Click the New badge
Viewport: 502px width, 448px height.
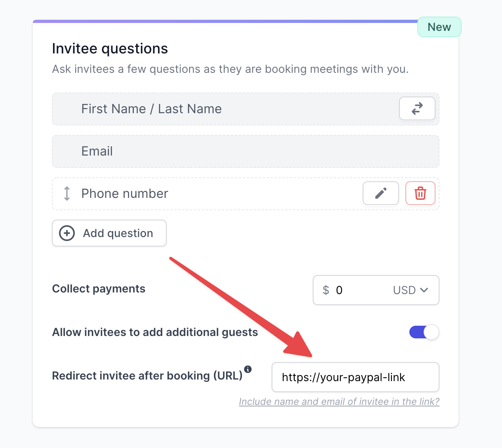[x=439, y=27]
